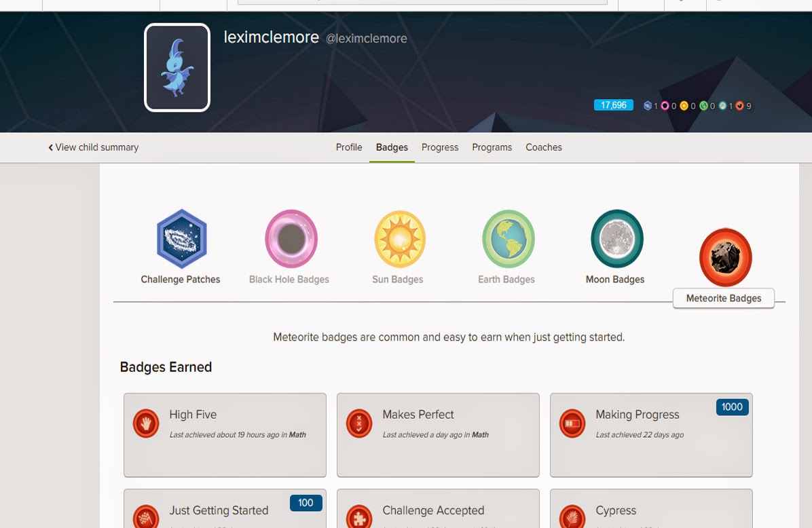Click 'Last achieved a day ago' text
The width and height of the screenshot is (812, 528).
click(x=435, y=435)
